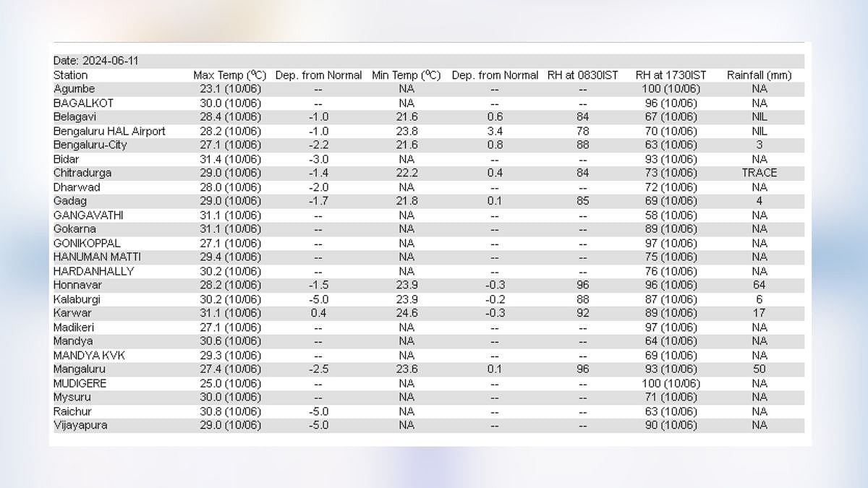Click the Date: 2024-06-11 label
Viewport: 868px width, 488px height.
tap(95, 61)
